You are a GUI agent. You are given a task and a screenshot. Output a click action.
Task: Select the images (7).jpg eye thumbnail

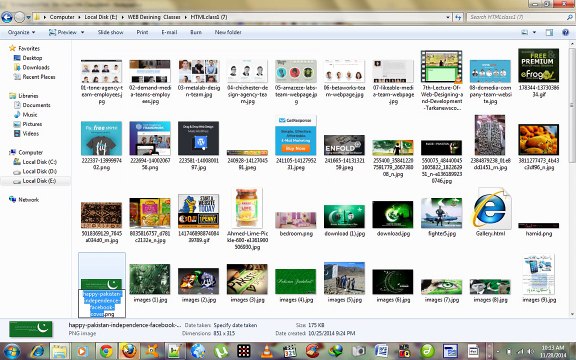click(441, 287)
